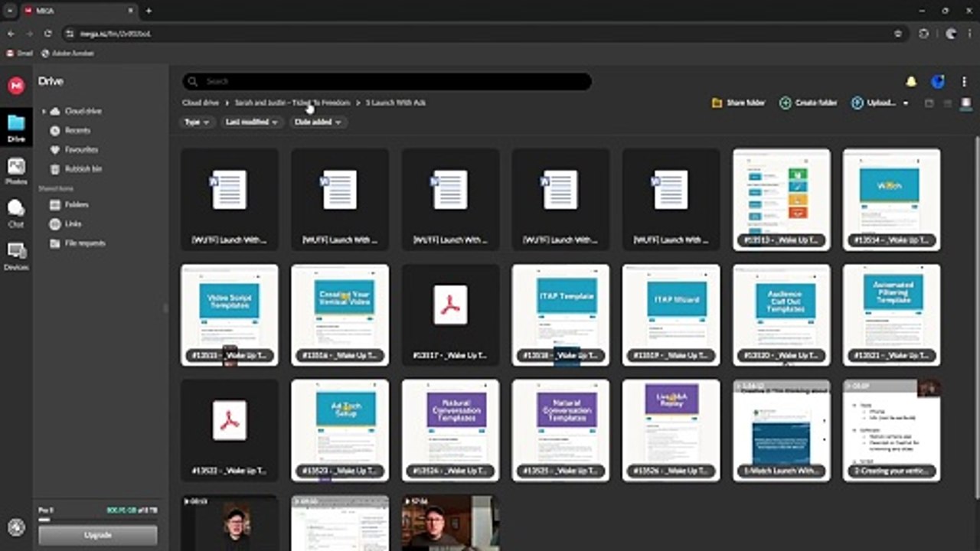Open the #13525 Natural Conversation Templates file
This screenshot has height=551, width=980.
pyautogui.click(x=560, y=430)
